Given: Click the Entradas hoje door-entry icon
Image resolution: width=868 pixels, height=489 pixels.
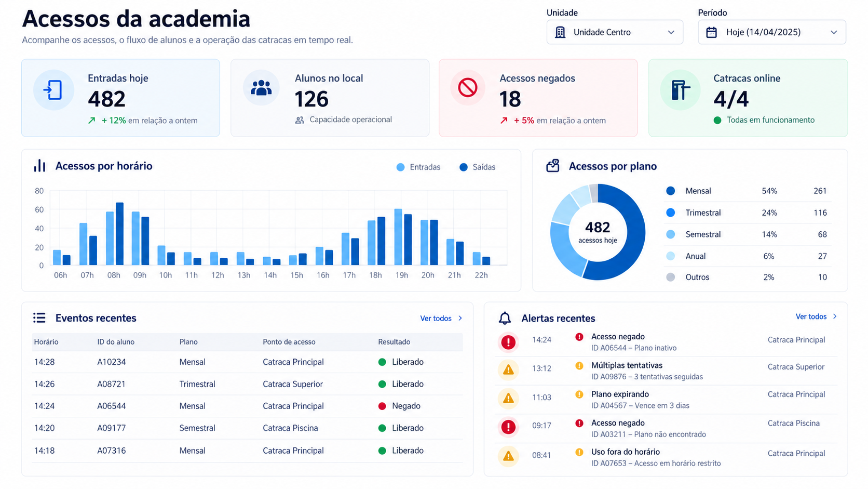Looking at the screenshot, I should pos(53,90).
